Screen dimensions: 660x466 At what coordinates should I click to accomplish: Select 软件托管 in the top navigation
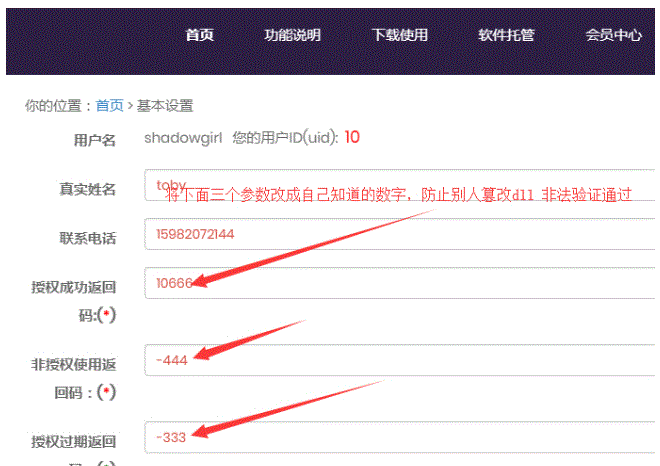click(506, 35)
